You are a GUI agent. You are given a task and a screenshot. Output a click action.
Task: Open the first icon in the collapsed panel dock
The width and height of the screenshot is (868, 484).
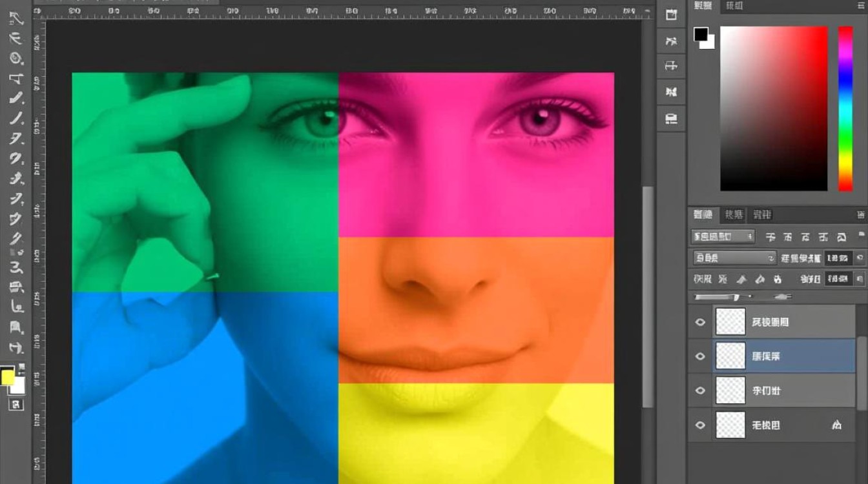click(x=671, y=15)
